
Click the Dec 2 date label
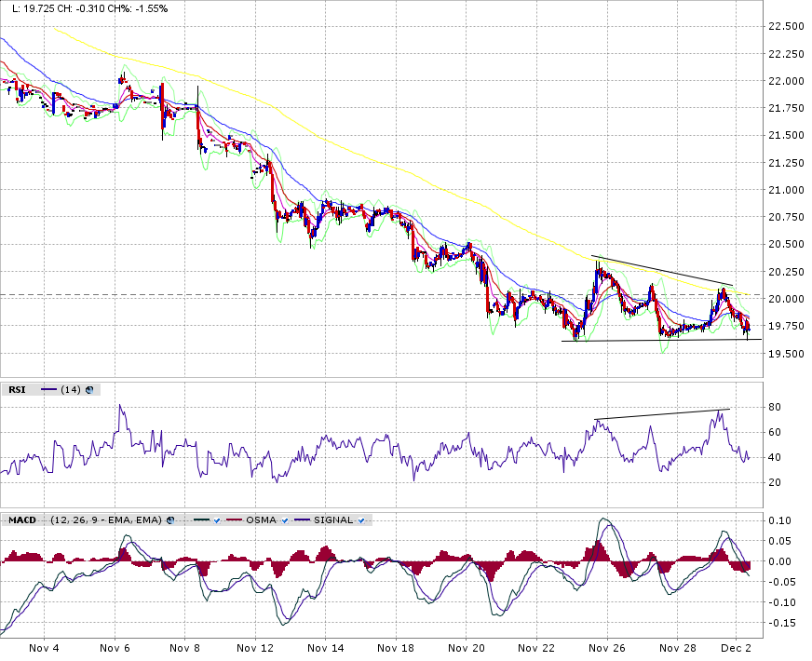click(x=737, y=648)
